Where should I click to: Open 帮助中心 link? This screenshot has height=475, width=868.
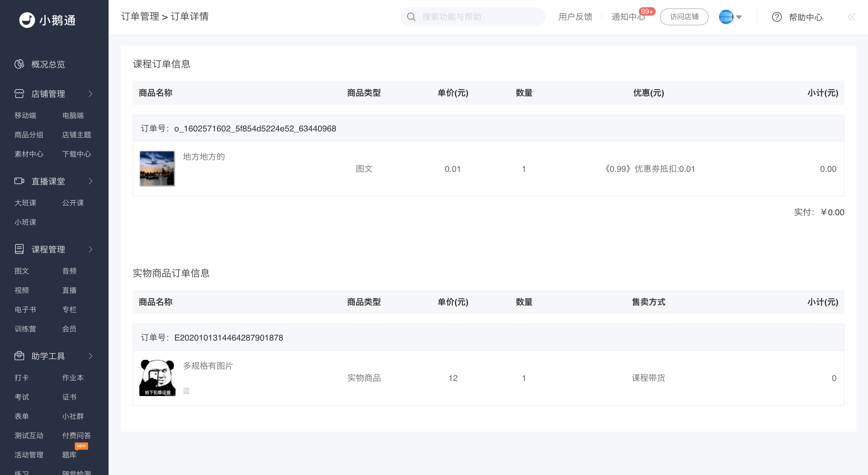click(806, 17)
